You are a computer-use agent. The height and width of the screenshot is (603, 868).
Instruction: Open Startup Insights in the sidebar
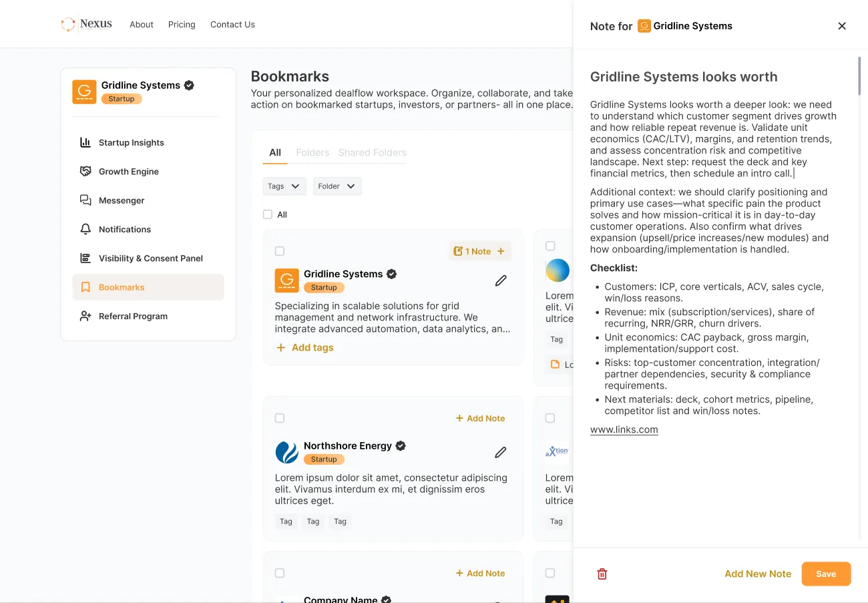148,142
